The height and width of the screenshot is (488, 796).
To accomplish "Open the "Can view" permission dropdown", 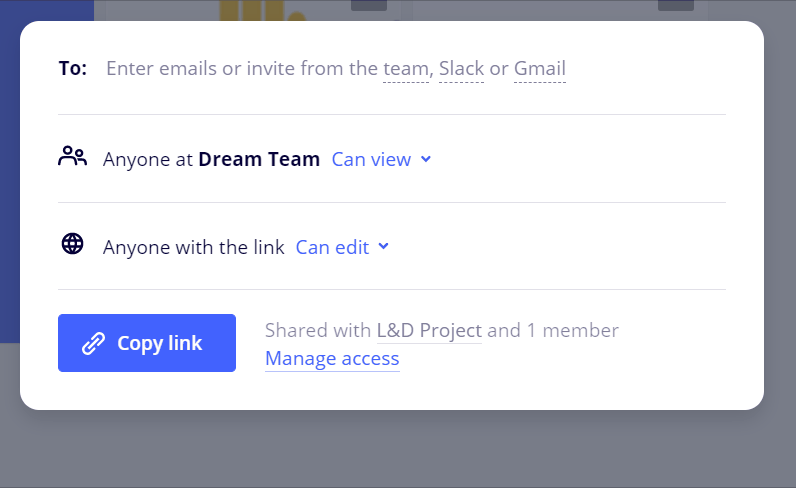I will coord(371,159).
